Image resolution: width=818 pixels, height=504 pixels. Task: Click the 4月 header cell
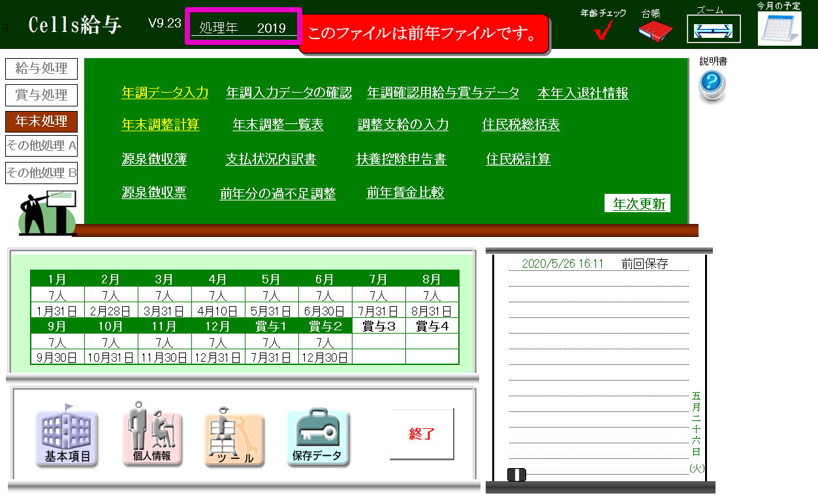click(218, 279)
